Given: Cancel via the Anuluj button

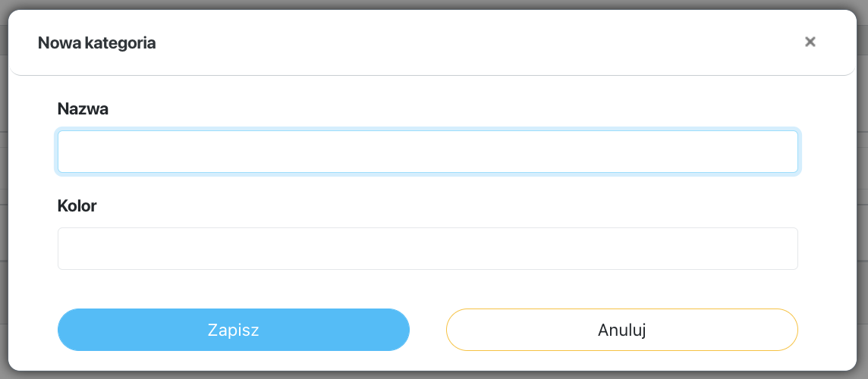Looking at the screenshot, I should click(622, 330).
